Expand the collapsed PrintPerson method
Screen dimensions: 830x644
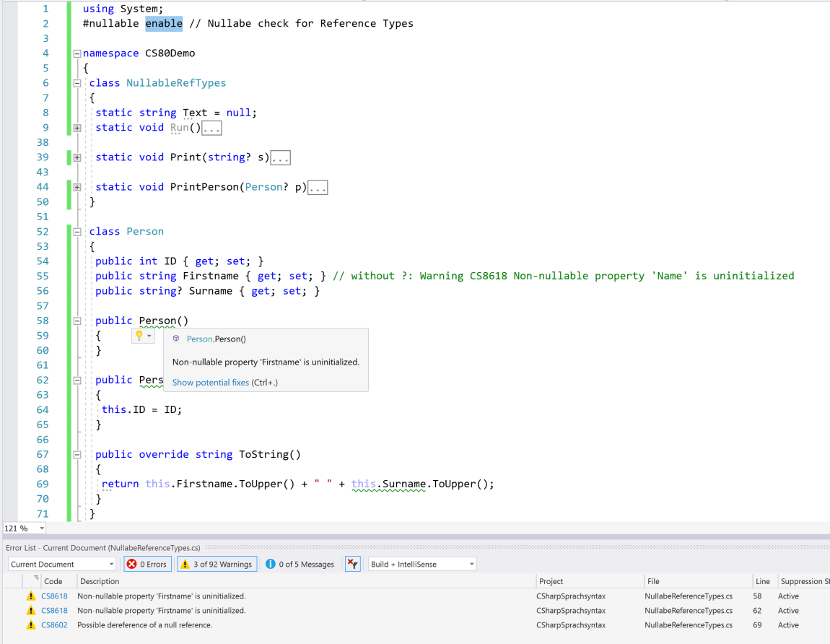tap(77, 187)
